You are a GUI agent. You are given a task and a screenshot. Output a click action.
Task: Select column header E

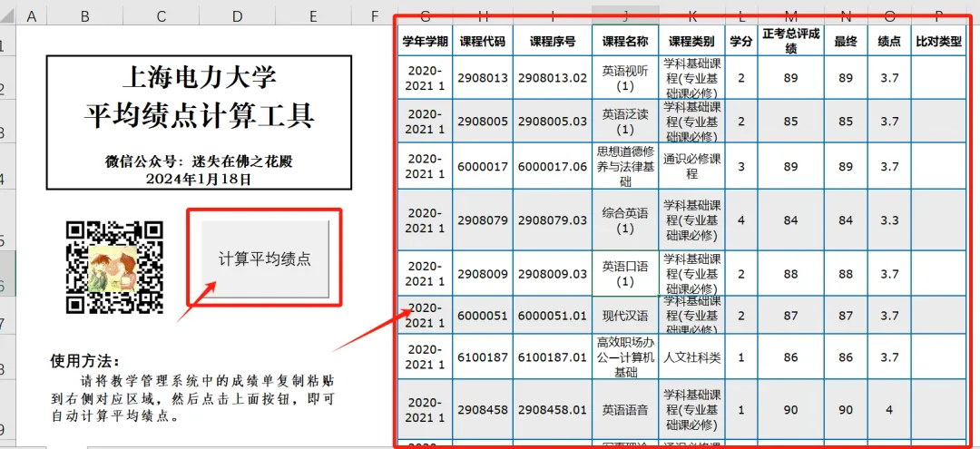[x=313, y=16]
